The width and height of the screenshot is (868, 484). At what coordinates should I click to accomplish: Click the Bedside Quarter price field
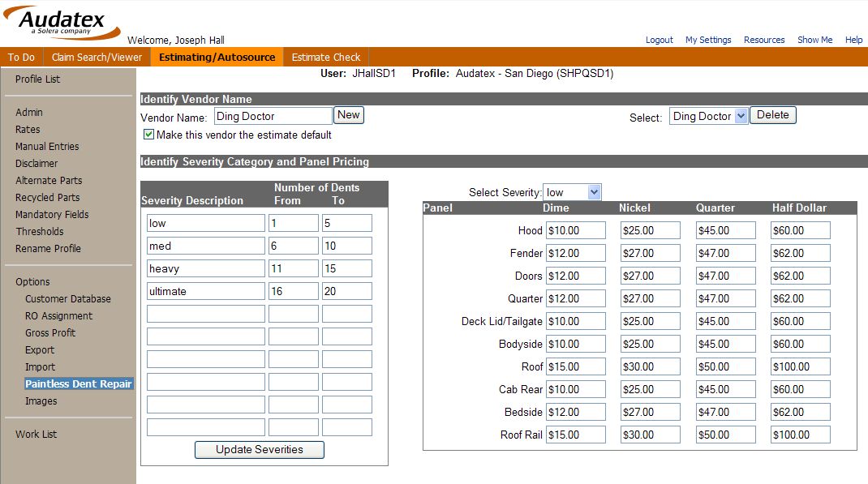pyautogui.click(x=726, y=412)
